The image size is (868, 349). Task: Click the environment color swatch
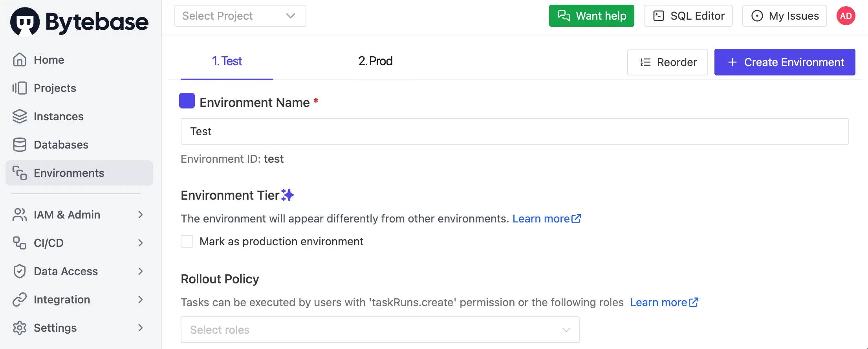(x=187, y=101)
